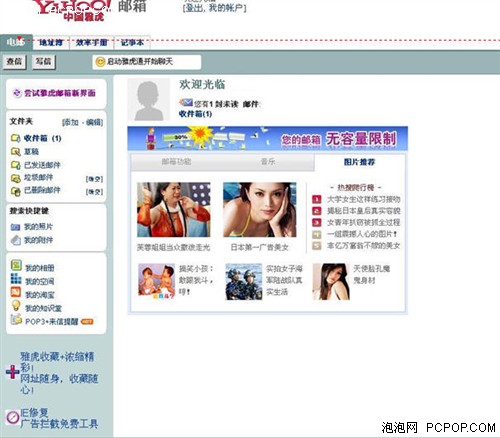Open POP3+来信提醒 link in sidebar

point(52,322)
